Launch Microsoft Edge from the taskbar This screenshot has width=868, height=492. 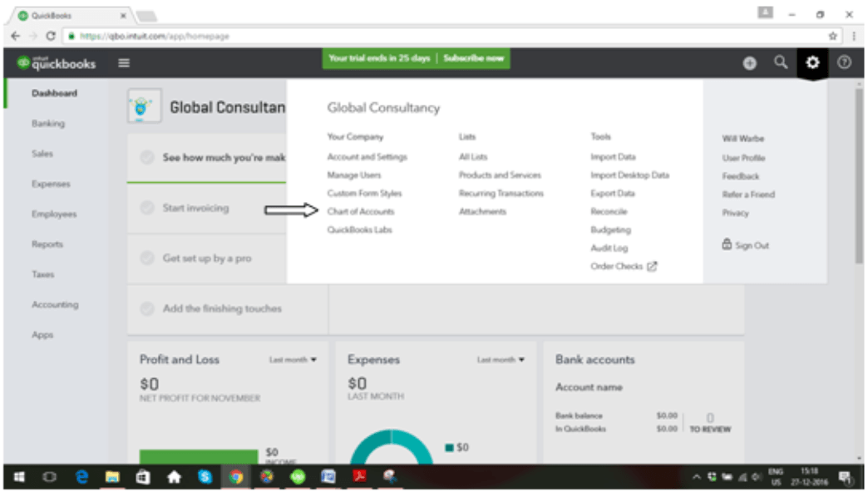coord(82,477)
